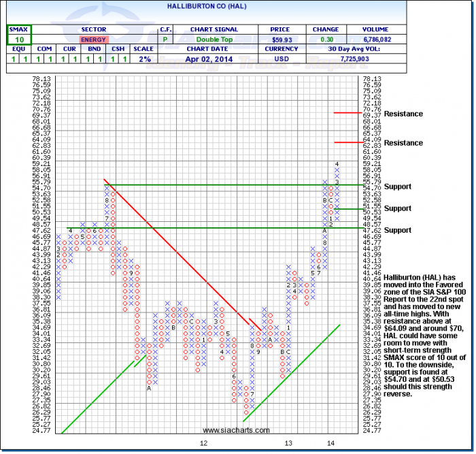Click the Support label near 47.62
Image resolution: width=476 pixels, height=454 pixels.
pos(397,230)
